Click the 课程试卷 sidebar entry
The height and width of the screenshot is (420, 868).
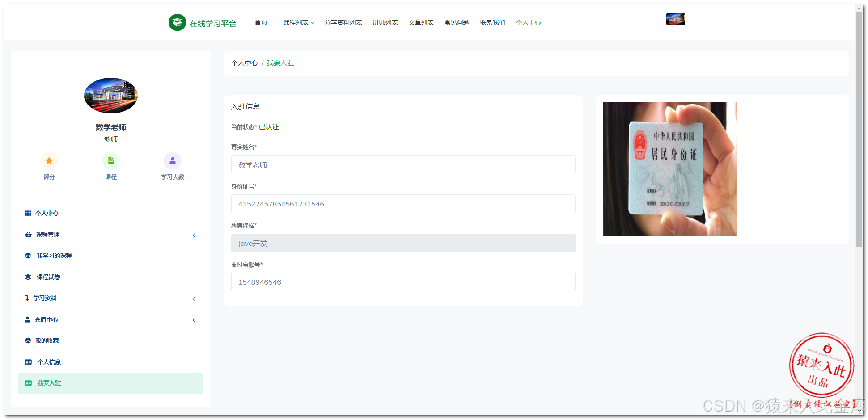coord(48,277)
